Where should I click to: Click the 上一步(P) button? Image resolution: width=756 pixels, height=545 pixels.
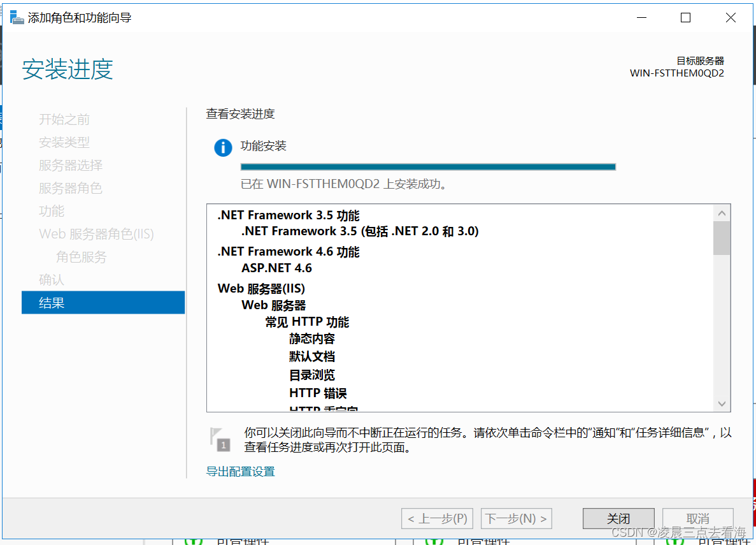437,518
